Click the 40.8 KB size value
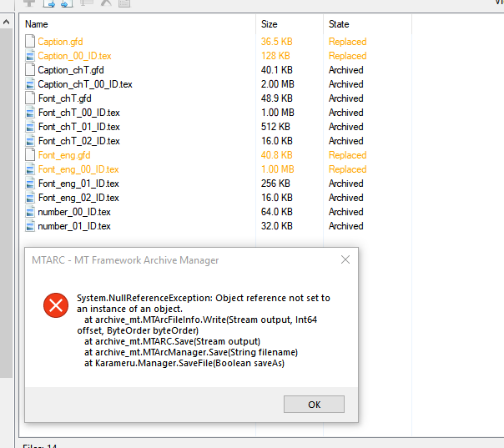The width and height of the screenshot is (504, 448). (276, 155)
